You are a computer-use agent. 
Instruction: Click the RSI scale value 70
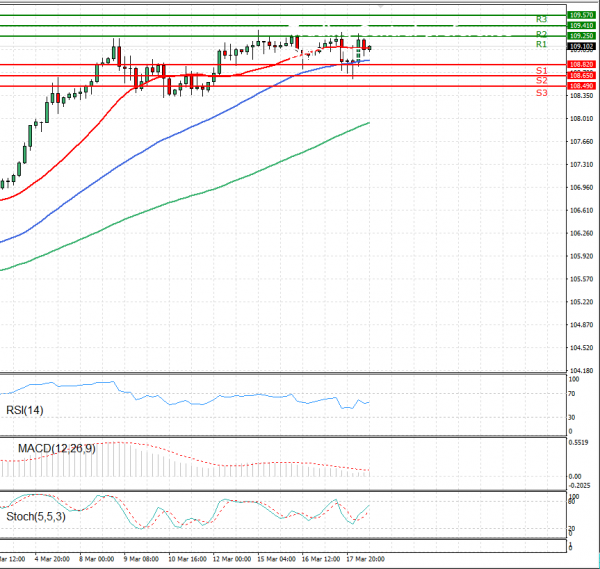coord(572,394)
